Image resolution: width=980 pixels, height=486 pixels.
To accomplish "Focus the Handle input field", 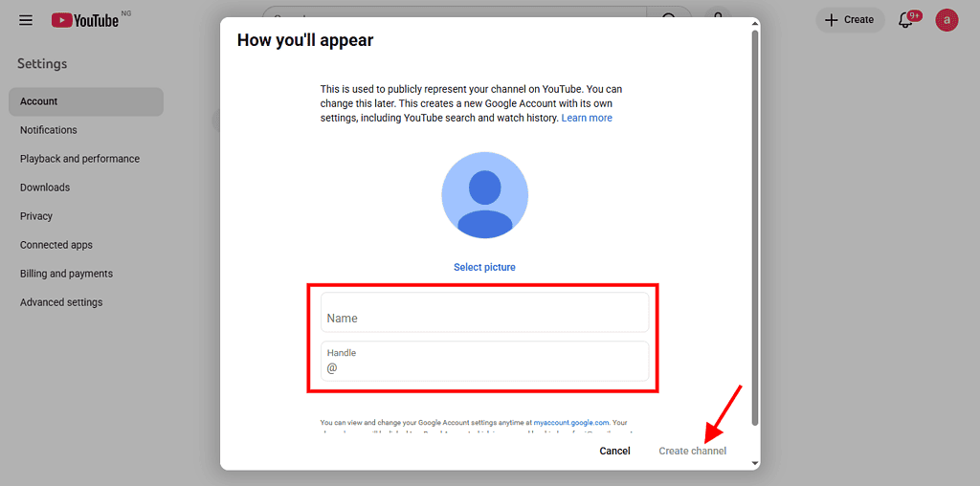I will [x=484, y=361].
